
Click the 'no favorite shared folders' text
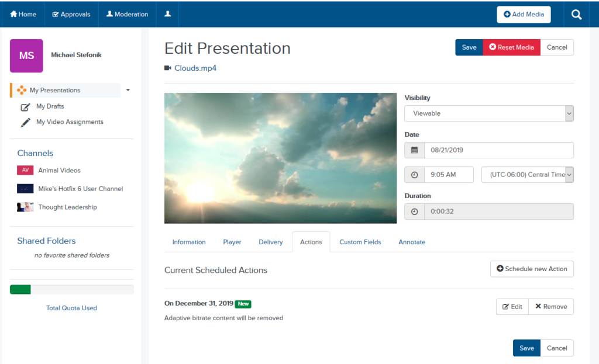click(x=72, y=255)
